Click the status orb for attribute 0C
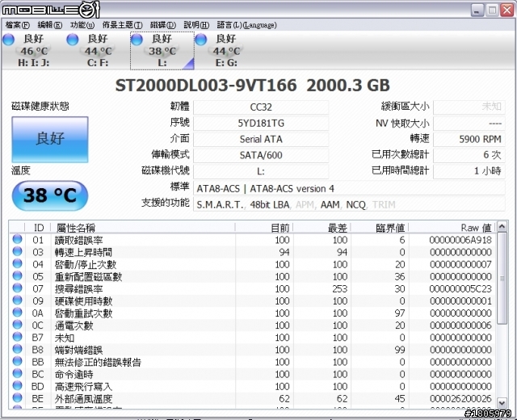Viewport: 517px width, 420px height. click(17, 325)
